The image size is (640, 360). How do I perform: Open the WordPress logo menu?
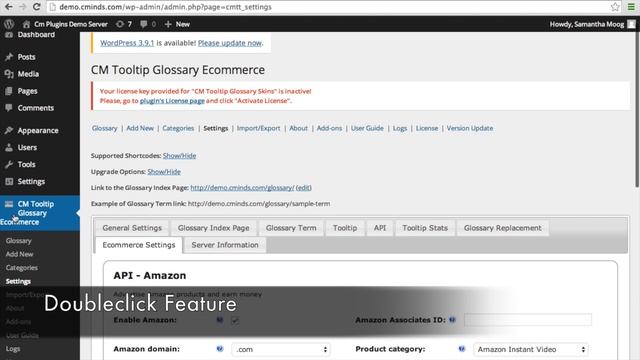[x=9, y=24]
